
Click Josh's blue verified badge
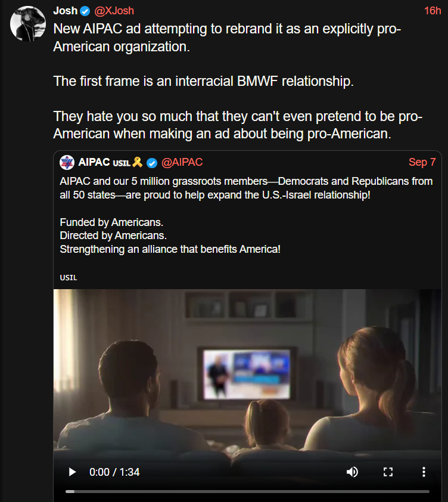(85, 11)
